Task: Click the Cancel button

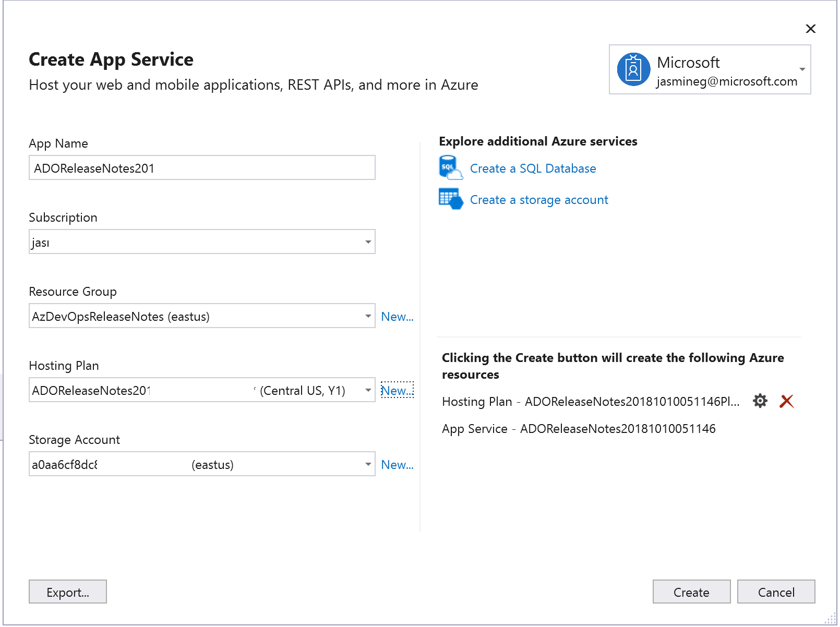Action: pos(776,592)
